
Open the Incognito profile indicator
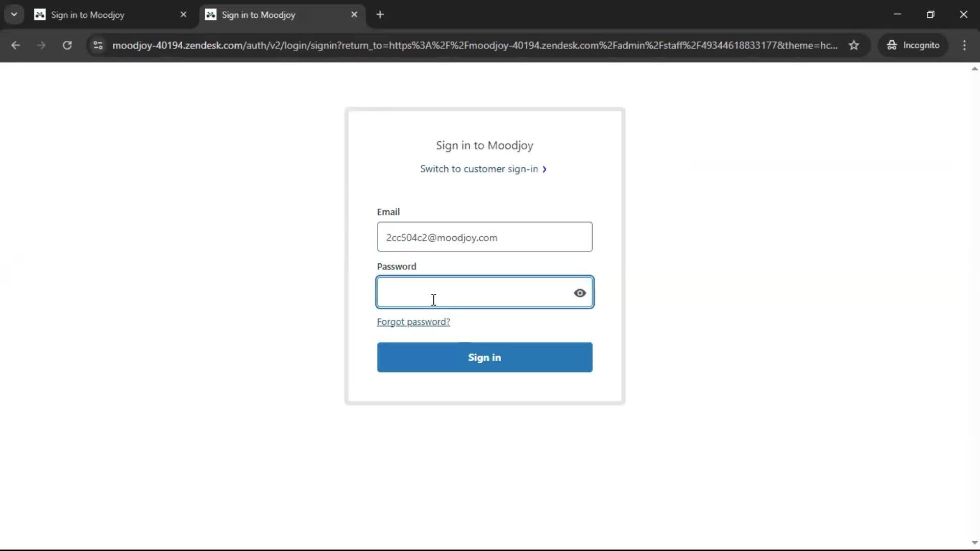913,45
